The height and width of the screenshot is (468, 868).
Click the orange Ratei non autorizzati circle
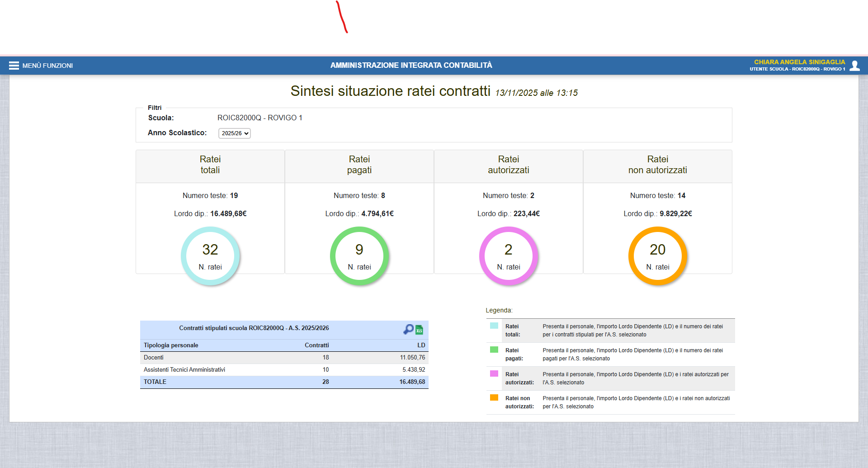point(658,256)
